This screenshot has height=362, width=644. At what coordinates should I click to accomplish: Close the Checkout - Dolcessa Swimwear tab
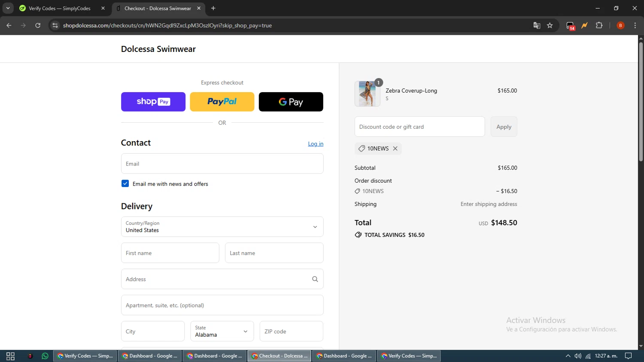pos(199,8)
